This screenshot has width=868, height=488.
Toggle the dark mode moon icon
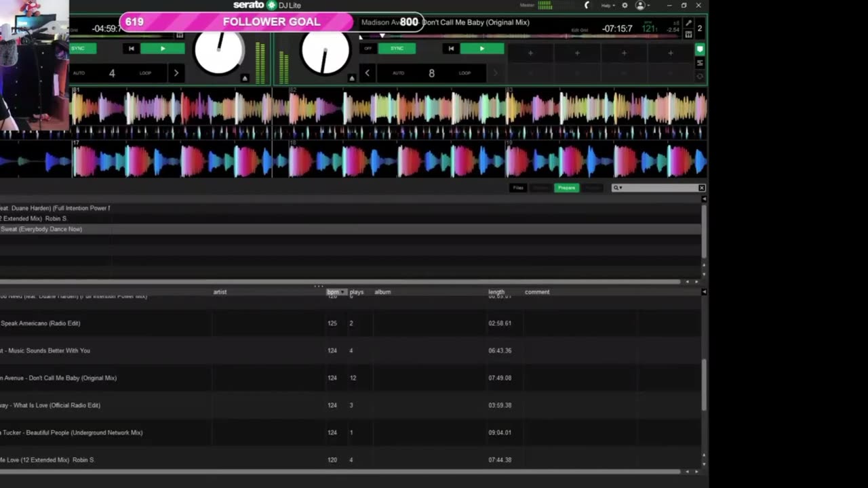[x=587, y=5]
